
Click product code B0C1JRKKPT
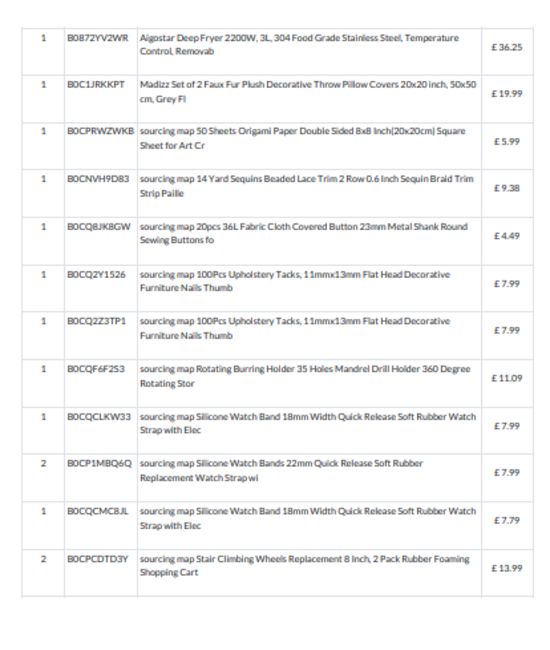click(96, 85)
